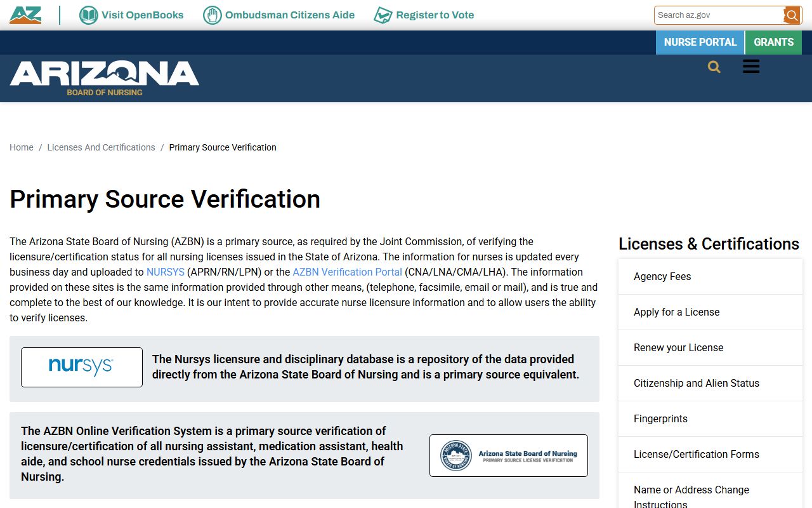Screen dimensions: 812x508
Task: Click the AZ state logo icon
Action: [25, 15]
